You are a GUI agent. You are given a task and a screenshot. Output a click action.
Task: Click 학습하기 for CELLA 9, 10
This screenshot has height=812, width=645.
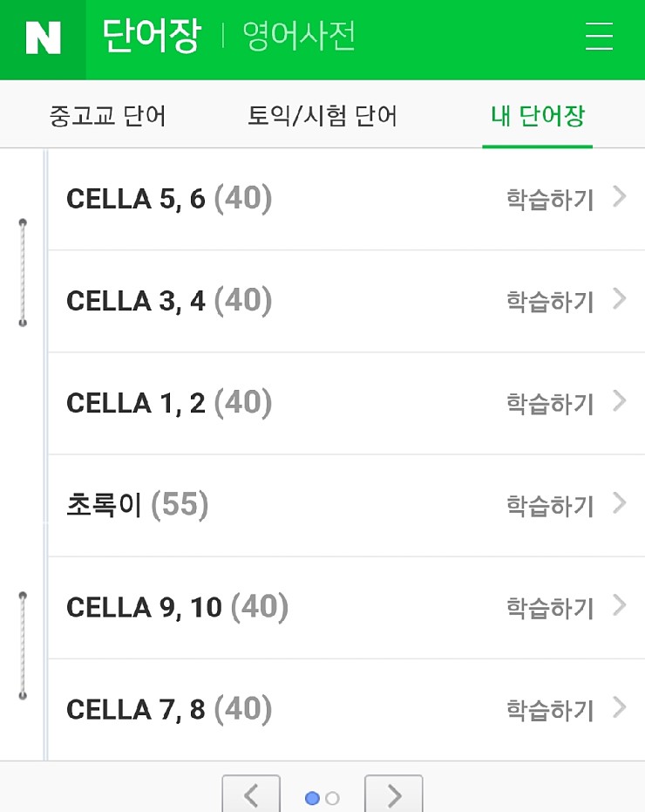pyautogui.click(x=550, y=607)
